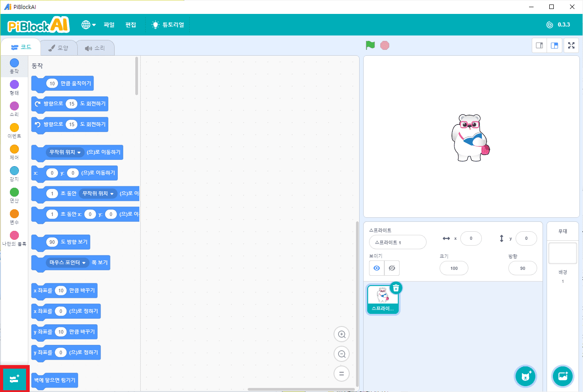Edit the sprite 크기 size field
Viewport: 583px width, 392px height.
tap(454, 268)
